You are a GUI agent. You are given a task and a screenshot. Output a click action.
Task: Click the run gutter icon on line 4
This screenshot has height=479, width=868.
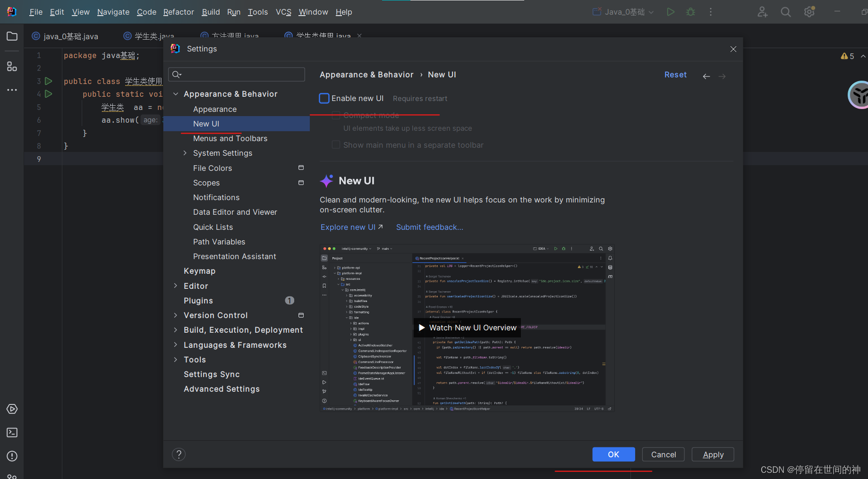(48, 94)
